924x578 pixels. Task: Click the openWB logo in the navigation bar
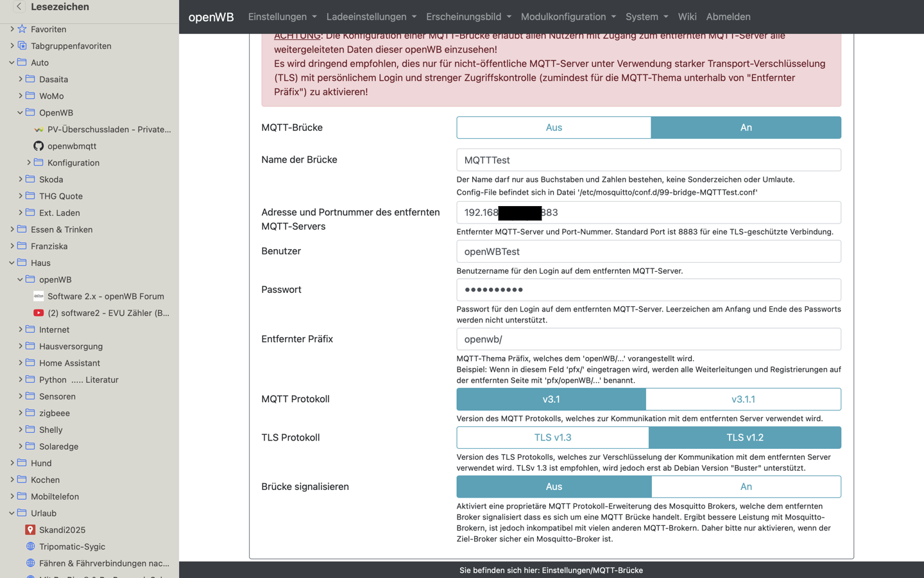point(211,17)
